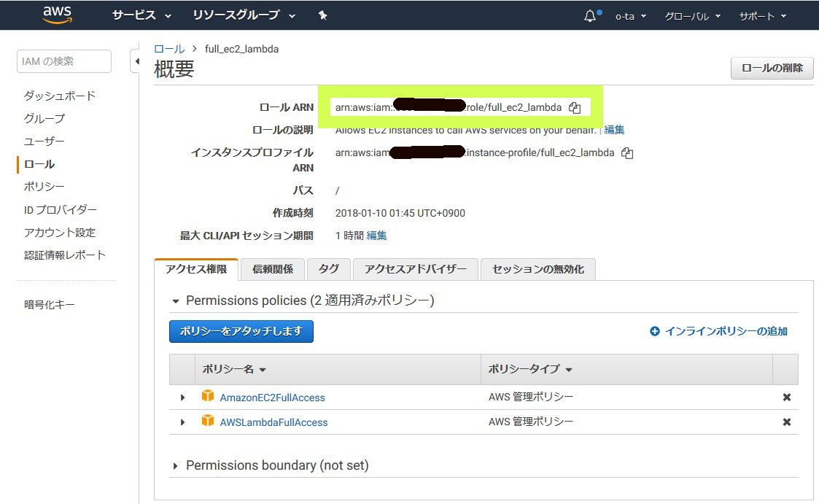Screen dimensions: 819x504
Task: Open the notifications bell
Action: click(x=590, y=16)
